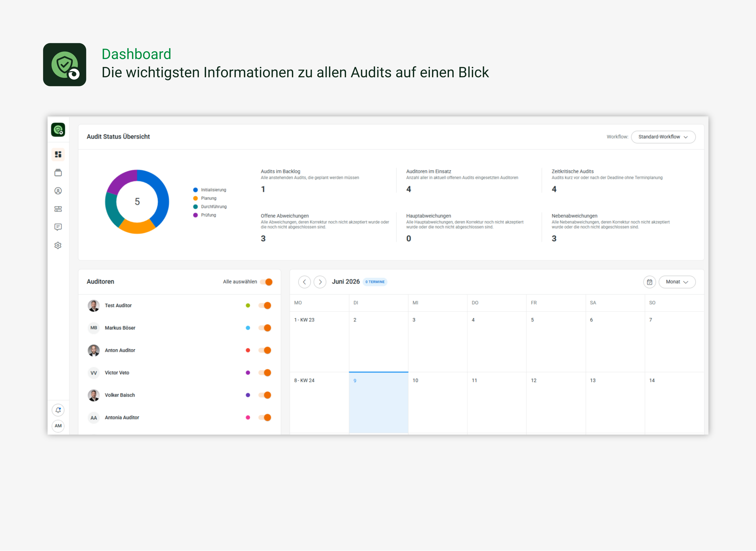
Task: Click Test Auditor's profile photo
Action: pos(94,306)
